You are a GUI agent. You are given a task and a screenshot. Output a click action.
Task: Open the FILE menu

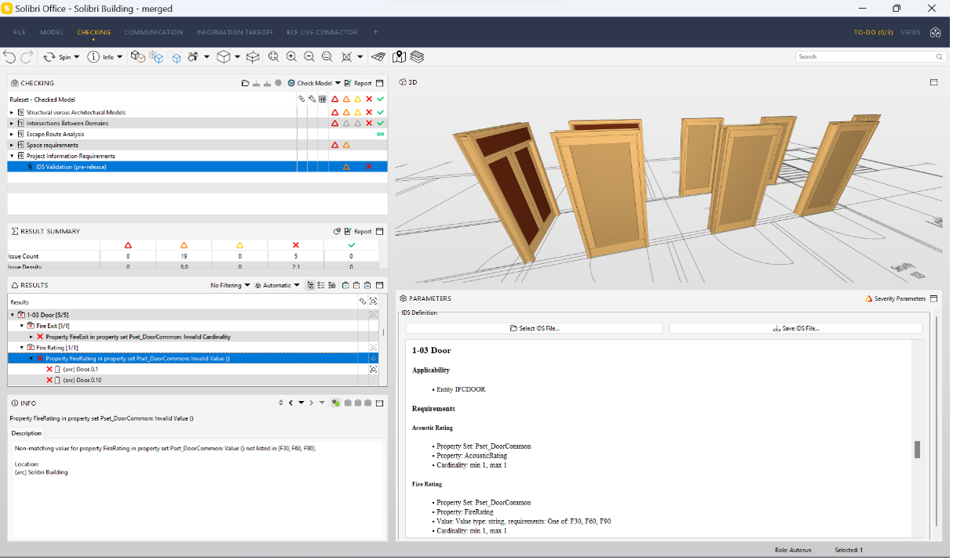(x=20, y=32)
